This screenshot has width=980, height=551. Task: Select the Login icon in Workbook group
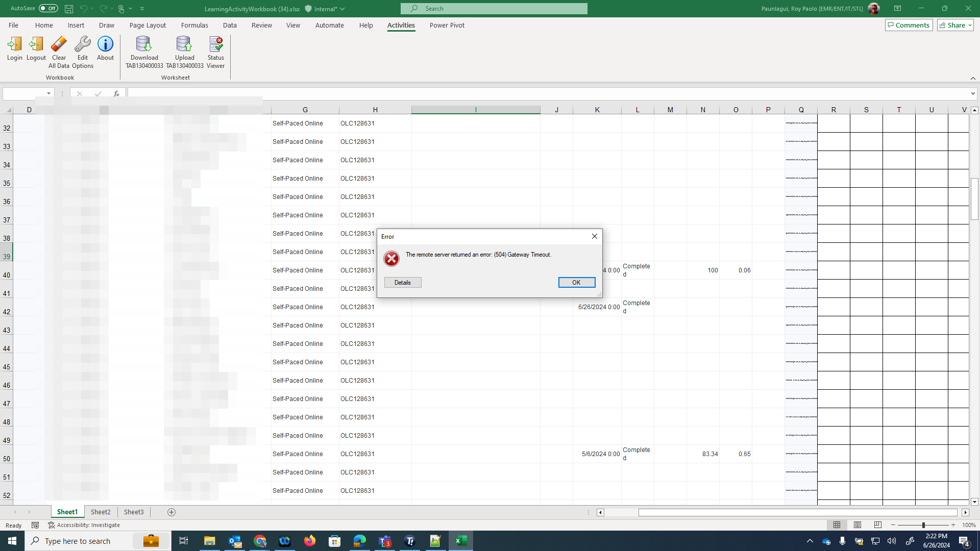tap(14, 49)
